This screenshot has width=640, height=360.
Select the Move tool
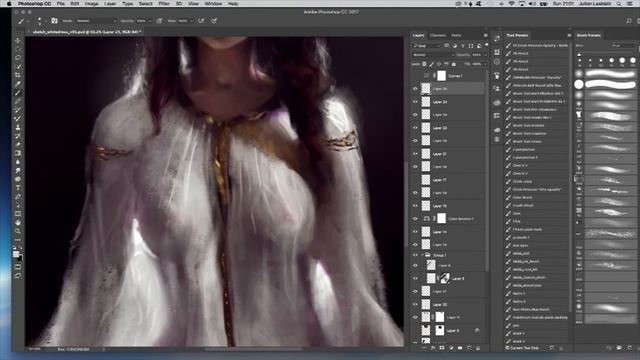pos(18,40)
